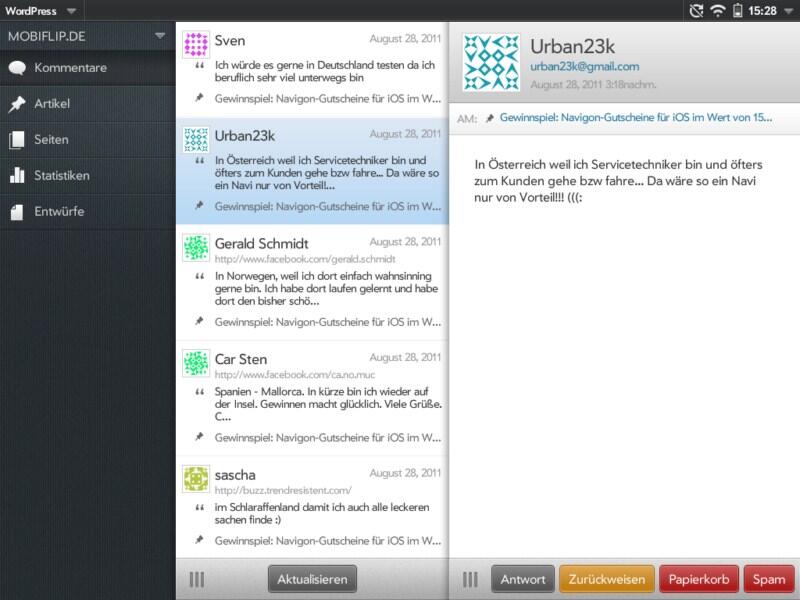
Task: Open the Kommentare section
Action: 87,68
